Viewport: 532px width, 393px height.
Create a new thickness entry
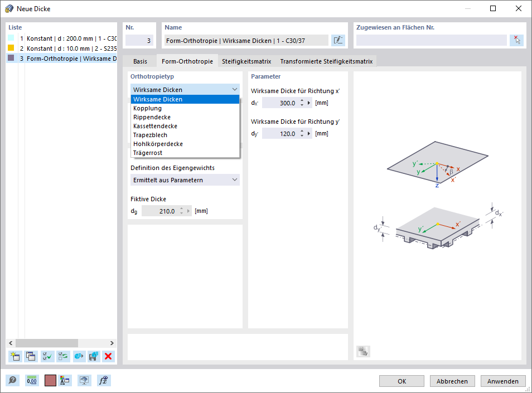[x=15, y=356]
